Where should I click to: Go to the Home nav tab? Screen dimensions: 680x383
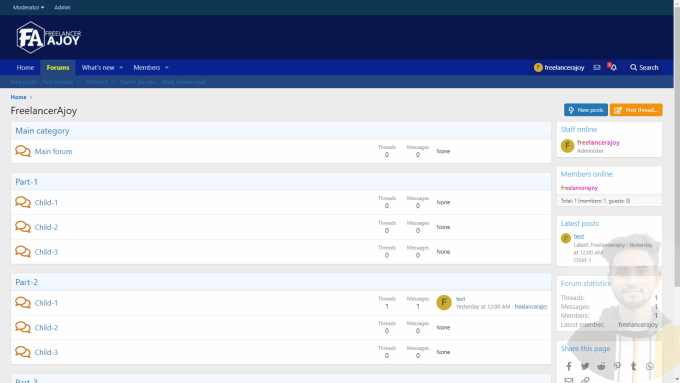(25, 68)
